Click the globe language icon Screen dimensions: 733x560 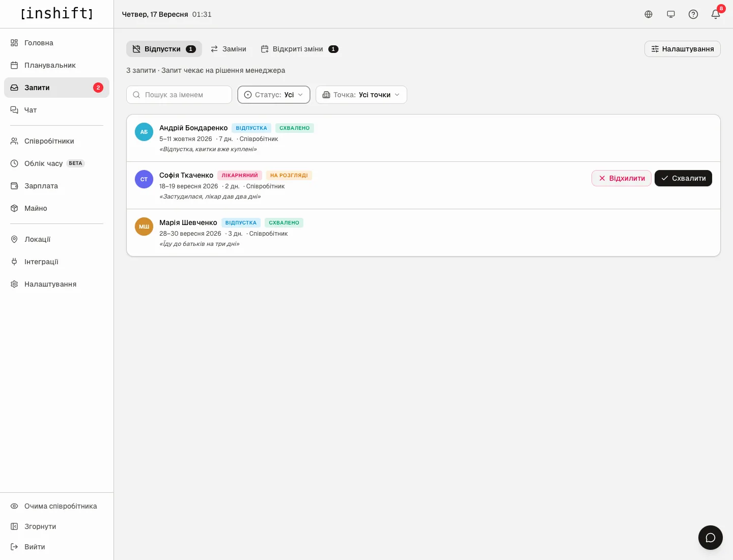click(649, 14)
